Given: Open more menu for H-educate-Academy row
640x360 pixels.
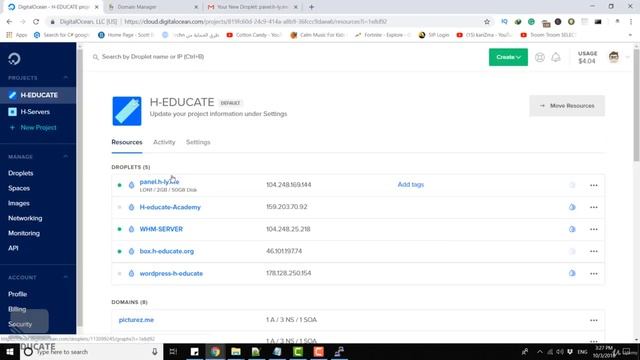Looking at the screenshot, I should (x=593, y=207).
